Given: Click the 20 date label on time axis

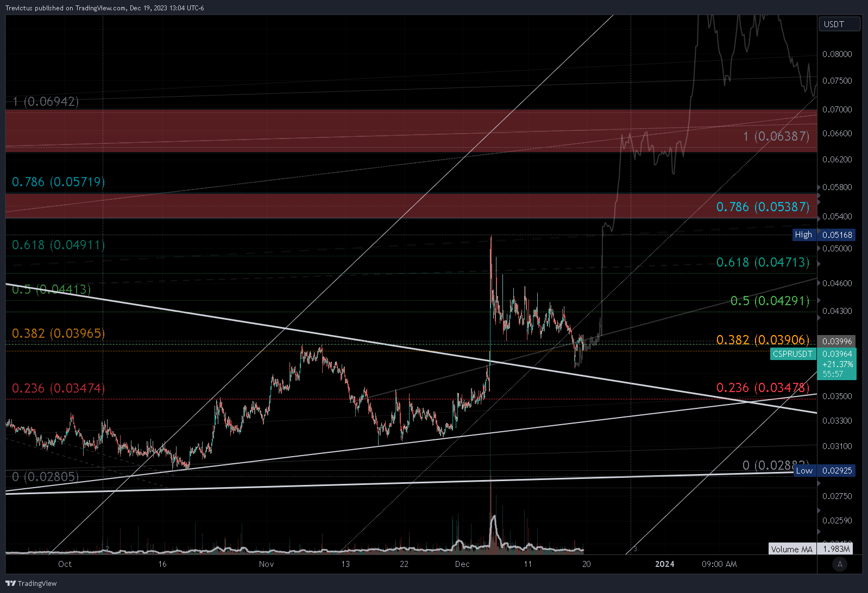Looking at the screenshot, I should [587, 564].
